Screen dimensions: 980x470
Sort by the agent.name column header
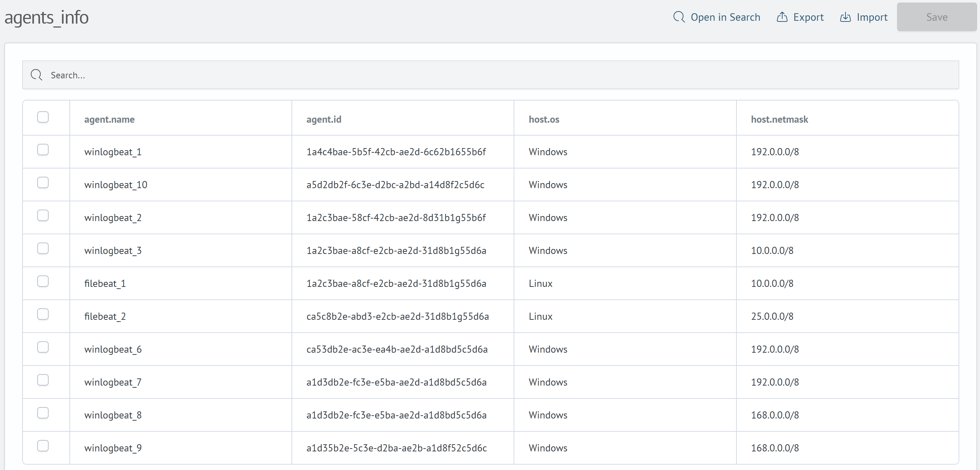click(x=109, y=119)
